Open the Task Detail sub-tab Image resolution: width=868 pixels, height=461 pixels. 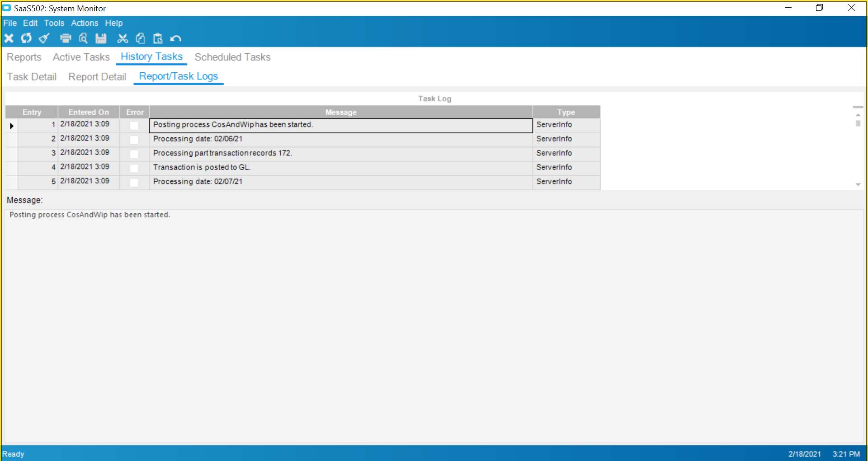click(x=32, y=77)
